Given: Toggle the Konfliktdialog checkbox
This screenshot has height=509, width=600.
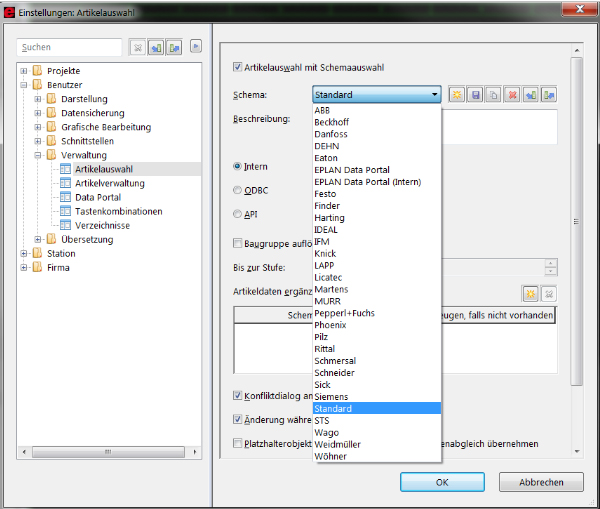Looking at the screenshot, I should [238, 396].
